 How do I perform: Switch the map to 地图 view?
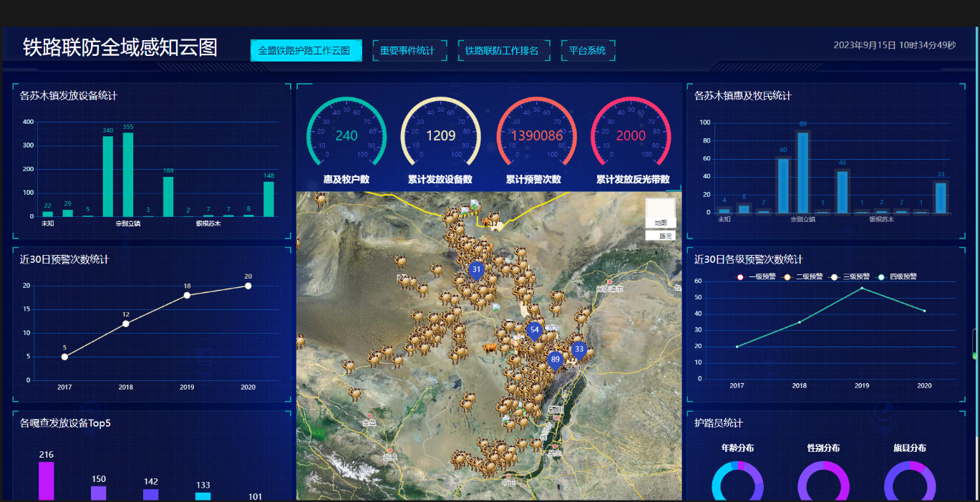pos(660,223)
